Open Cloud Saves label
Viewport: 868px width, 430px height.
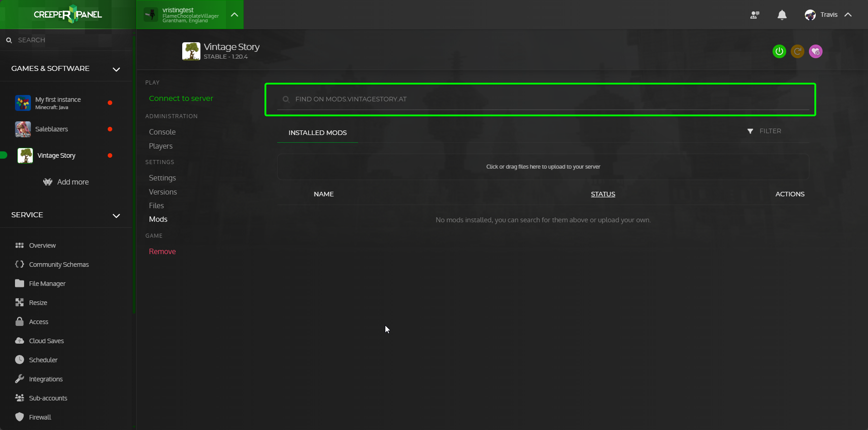tap(46, 341)
